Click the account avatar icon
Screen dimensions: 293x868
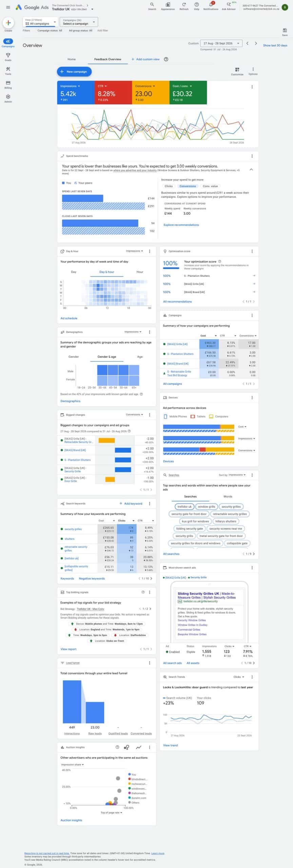pyautogui.click(x=285, y=7)
